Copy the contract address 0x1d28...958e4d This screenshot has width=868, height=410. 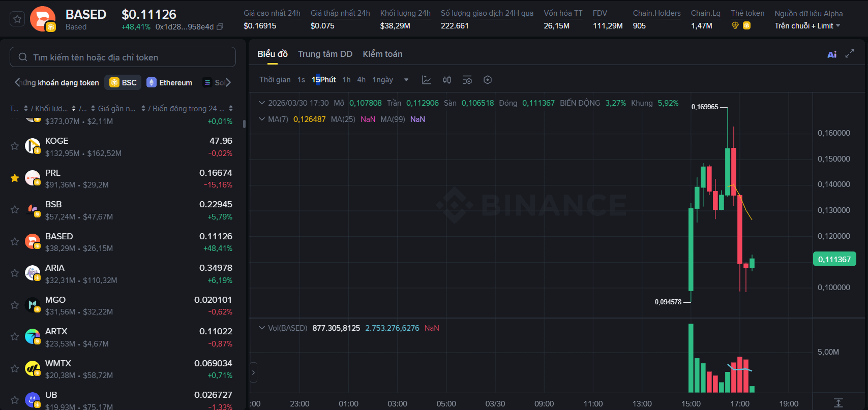pyautogui.click(x=220, y=27)
